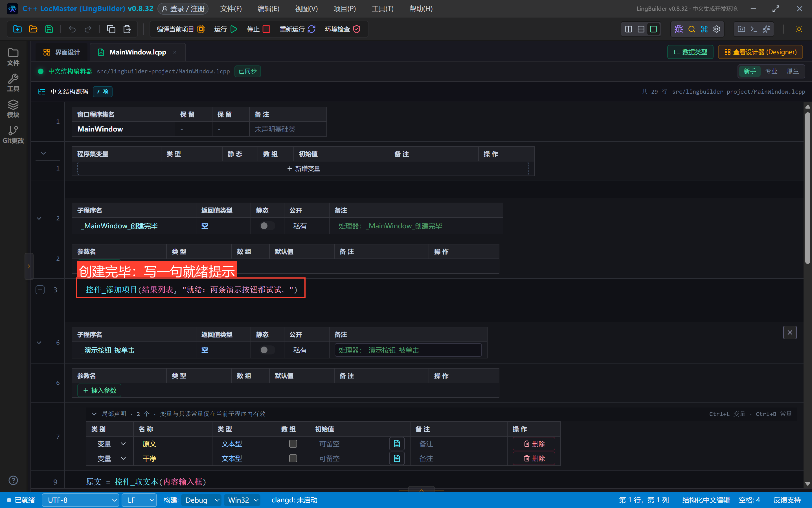Image resolution: width=812 pixels, height=508 pixels.
Task: Toggle the sun light-theme icon
Action: click(799, 29)
